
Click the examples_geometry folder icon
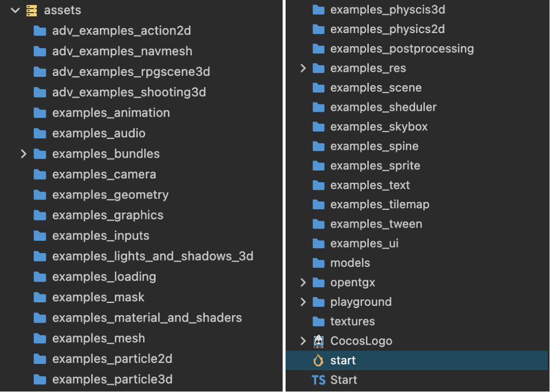[x=40, y=195]
